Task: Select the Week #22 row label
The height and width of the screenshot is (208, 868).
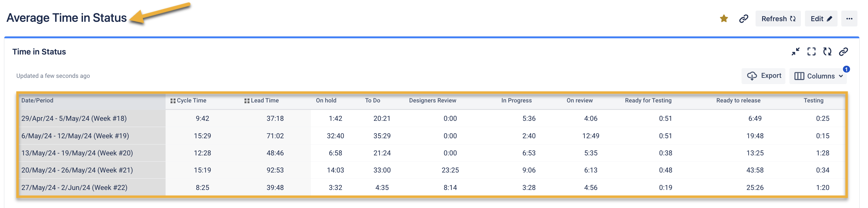Action: pos(75,187)
